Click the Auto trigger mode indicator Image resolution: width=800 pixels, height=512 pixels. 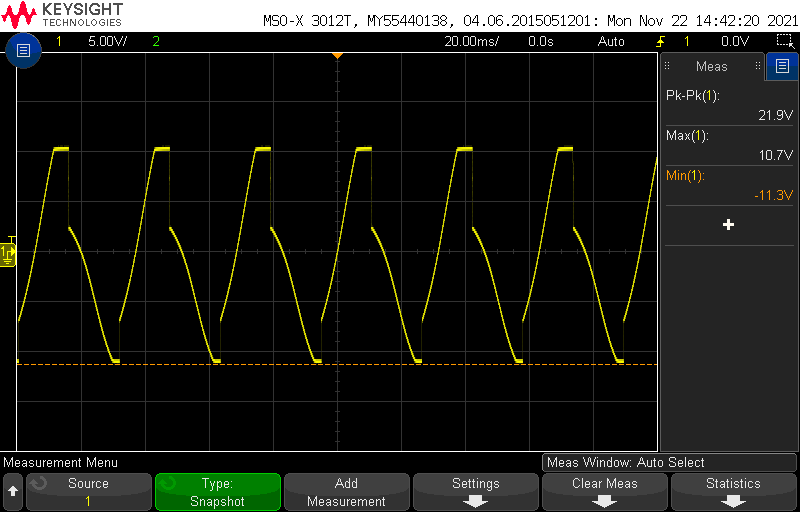coord(611,42)
